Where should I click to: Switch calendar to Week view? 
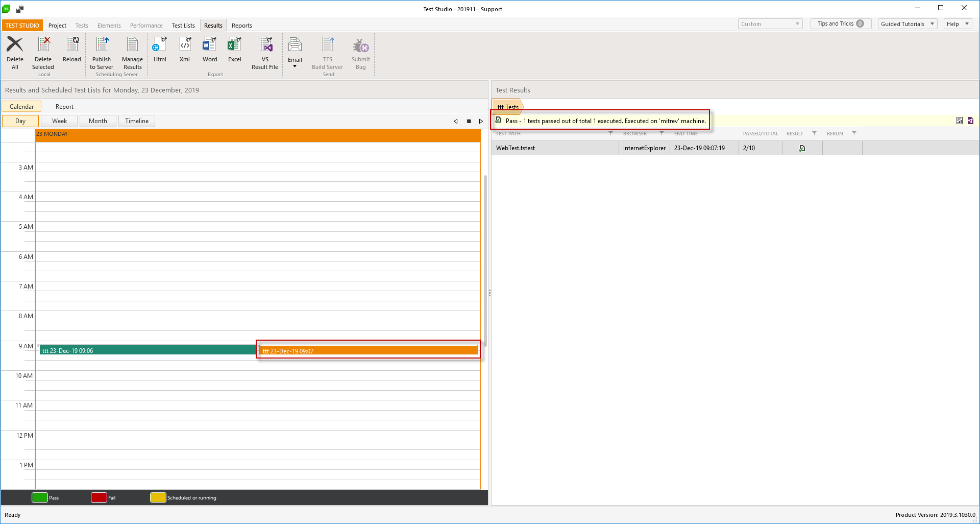pyautogui.click(x=59, y=121)
